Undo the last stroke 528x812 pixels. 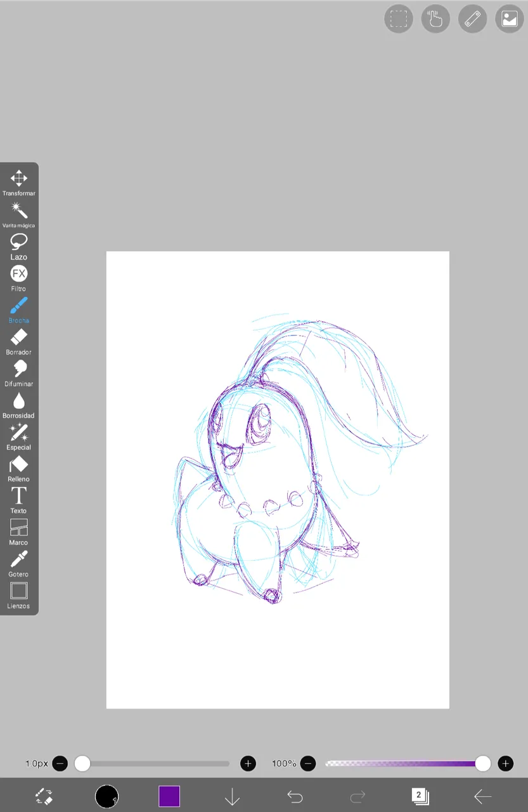295,796
